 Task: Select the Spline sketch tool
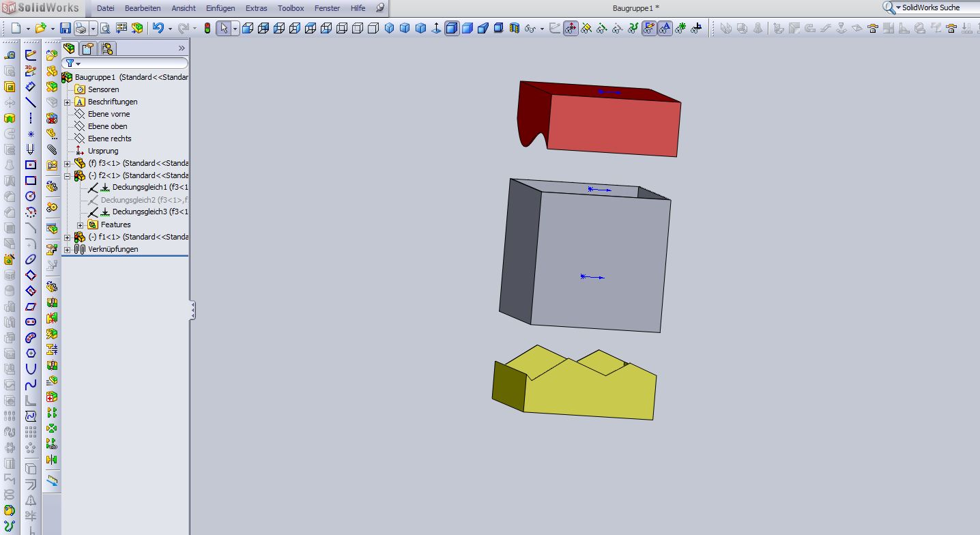[31, 384]
